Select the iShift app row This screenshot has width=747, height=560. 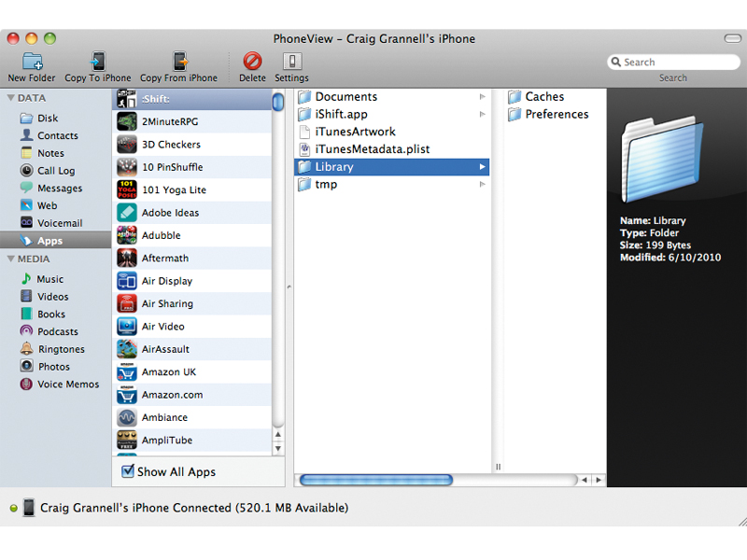tap(192, 99)
